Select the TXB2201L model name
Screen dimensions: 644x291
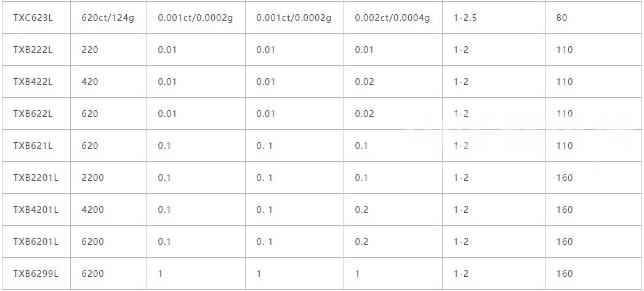pyautogui.click(x=36, y=178)
